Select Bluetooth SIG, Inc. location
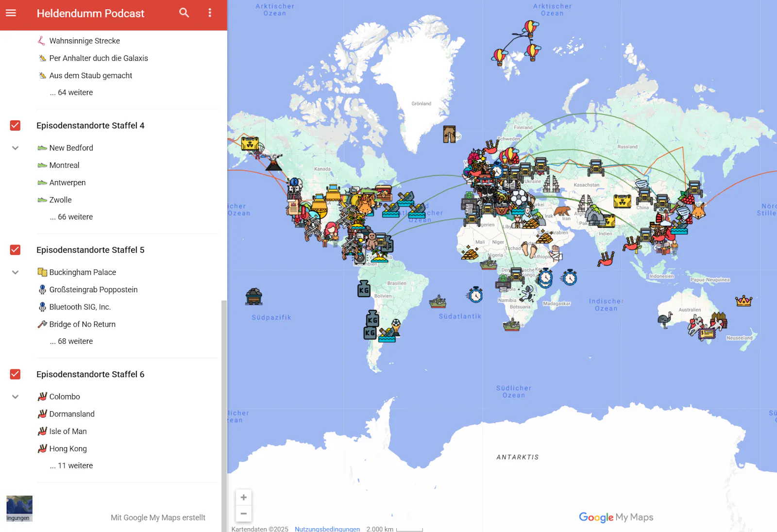The image size is (777, 532). pos(80,307)
